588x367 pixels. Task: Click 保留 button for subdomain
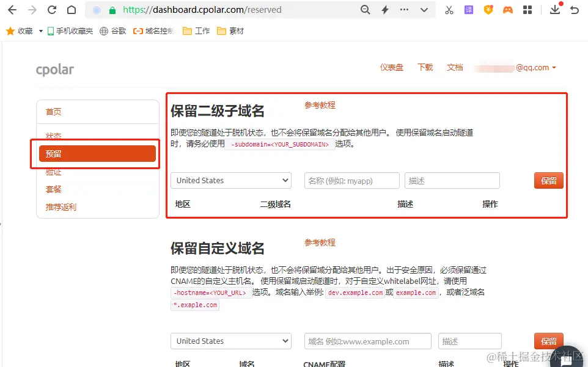click(x=549, y=181)
